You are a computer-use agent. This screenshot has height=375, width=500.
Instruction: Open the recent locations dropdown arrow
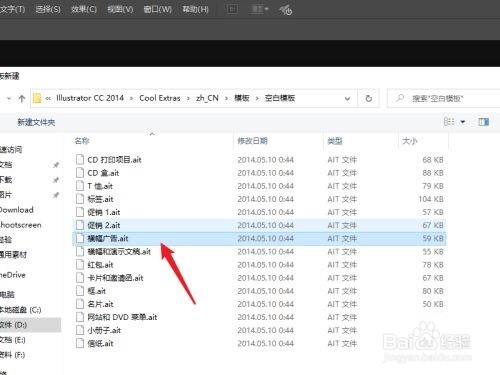point(9,98)
